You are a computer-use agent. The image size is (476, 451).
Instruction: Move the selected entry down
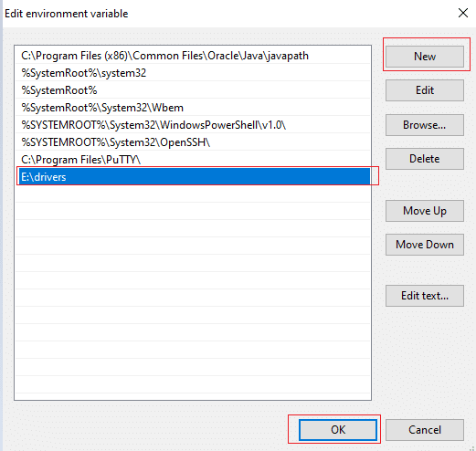click(x=425, y=245)
